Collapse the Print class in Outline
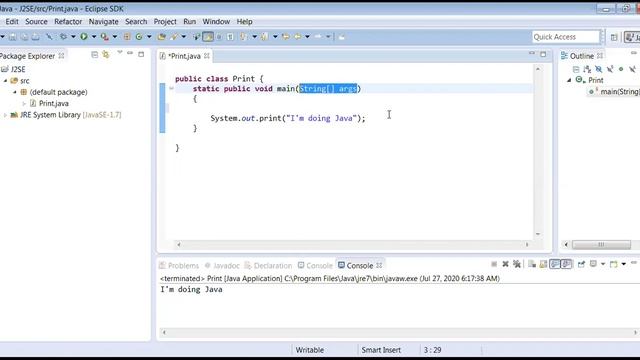640x360 pixels. (x=569, y=80)
